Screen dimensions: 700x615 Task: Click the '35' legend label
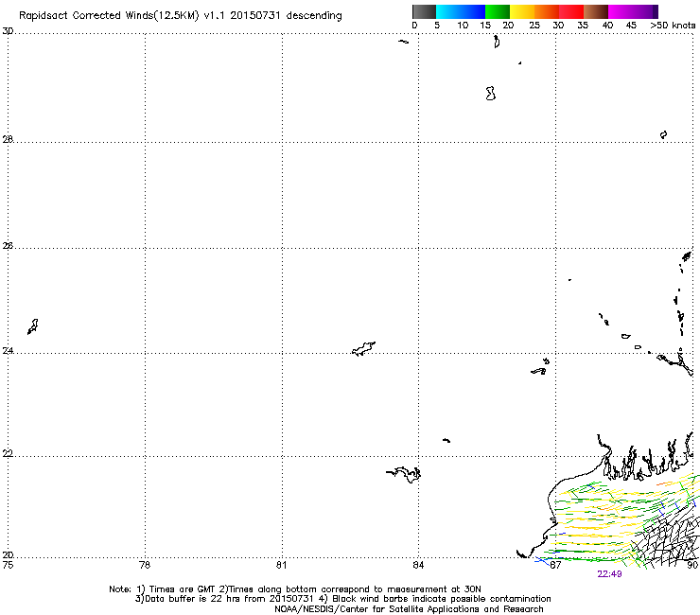583,26
